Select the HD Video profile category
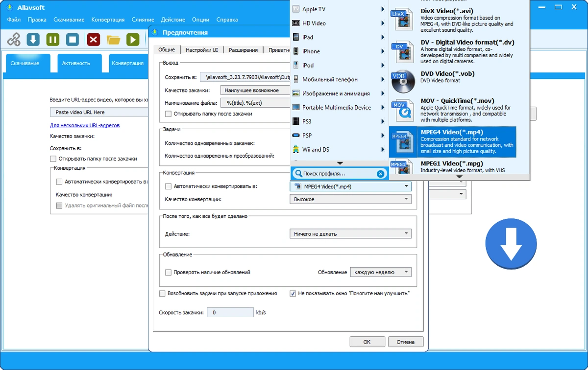Screen dimensions: 588x370 click(339, 23)
